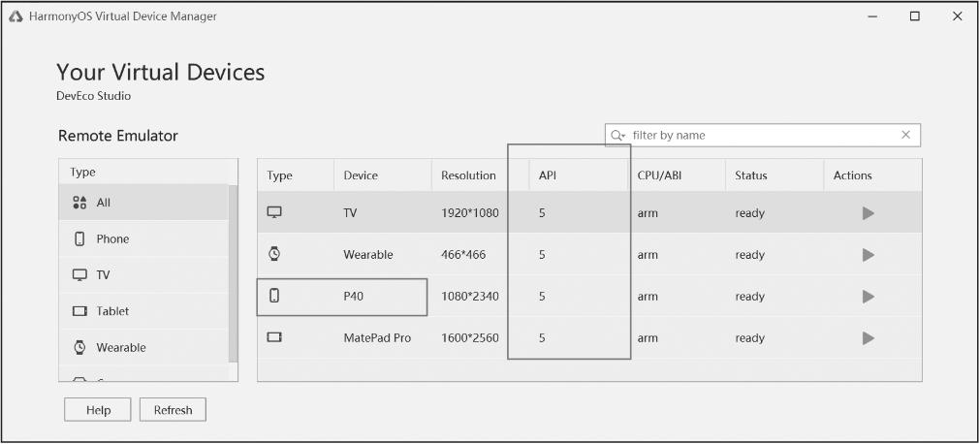Viewport: 980px width, 444px height.
Task: Filter devices by TV type
Action: pos(103,275)
